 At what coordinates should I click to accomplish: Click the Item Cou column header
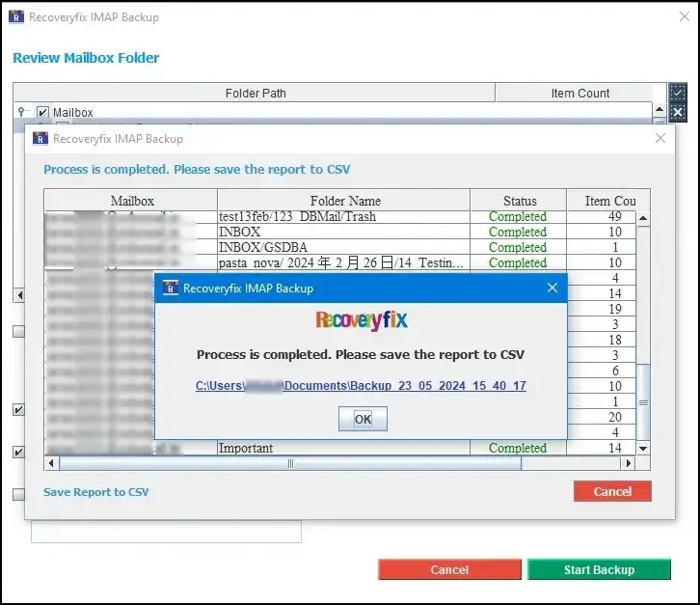608,201
